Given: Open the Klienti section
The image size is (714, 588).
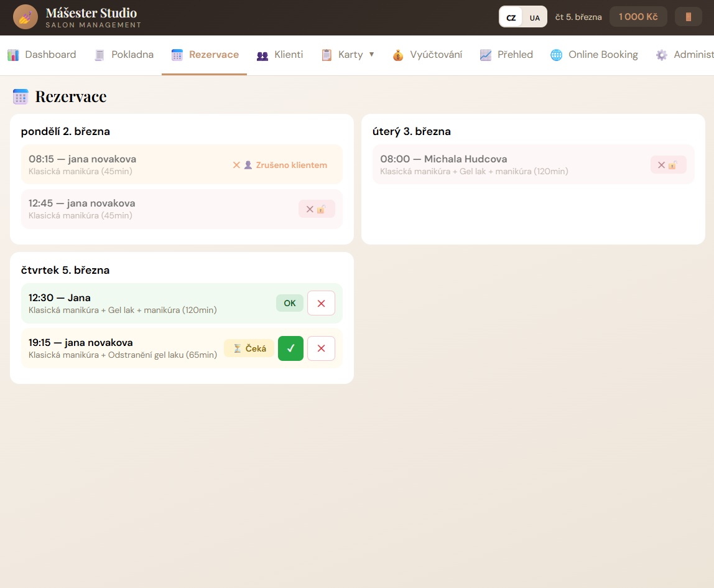Looking at the screenshot, I should click(280, 55).
